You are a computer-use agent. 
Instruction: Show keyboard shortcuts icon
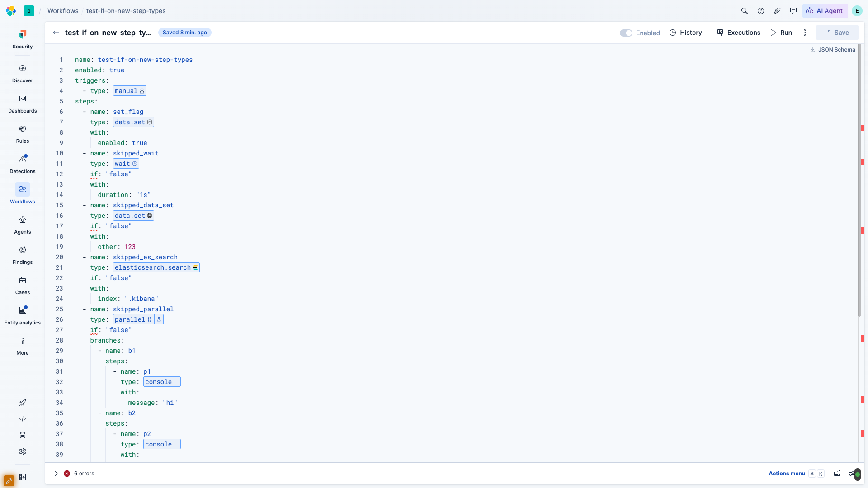click(x=837, y=474)
